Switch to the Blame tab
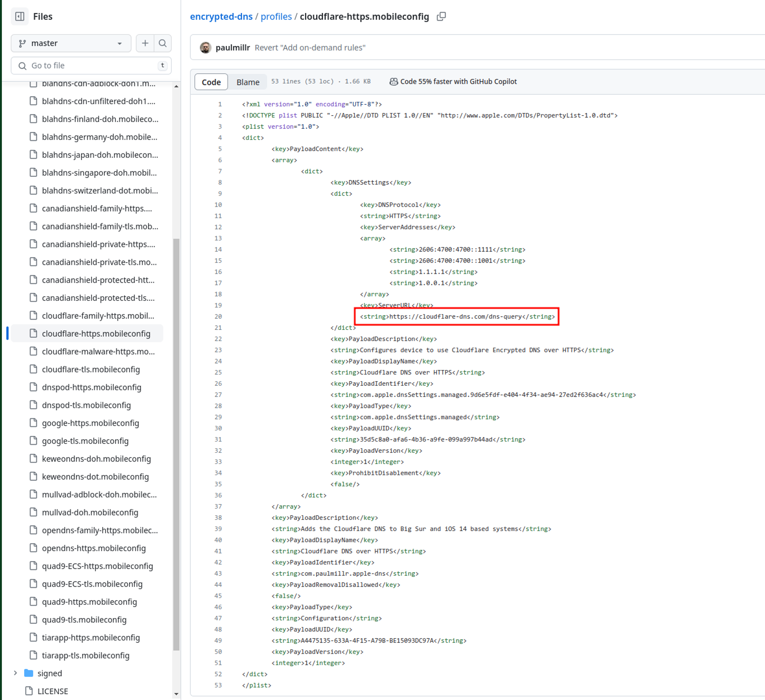 tap(247, 82)
